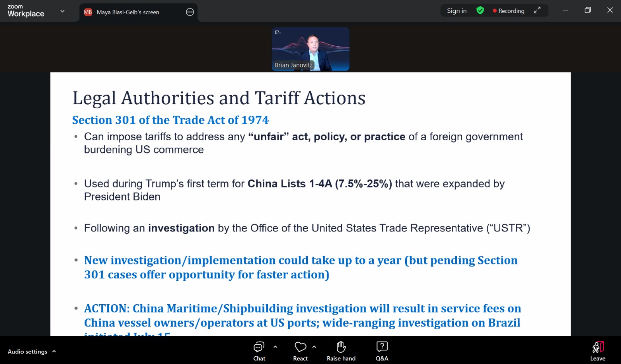
Task: Click slide title 'Legal Authorities and Tariff Actions'
Action: click(x=219, y=98)
